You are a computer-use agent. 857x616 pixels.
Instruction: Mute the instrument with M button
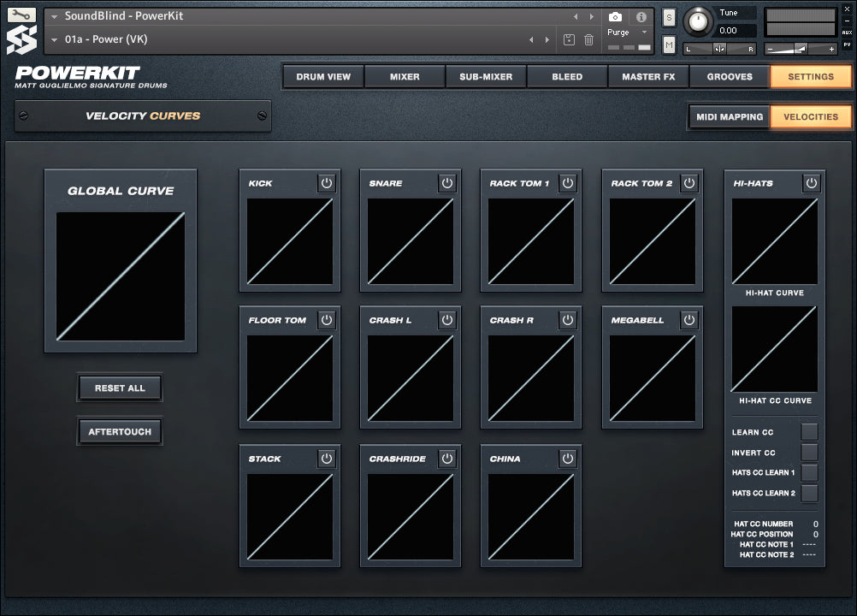point(669,44)
